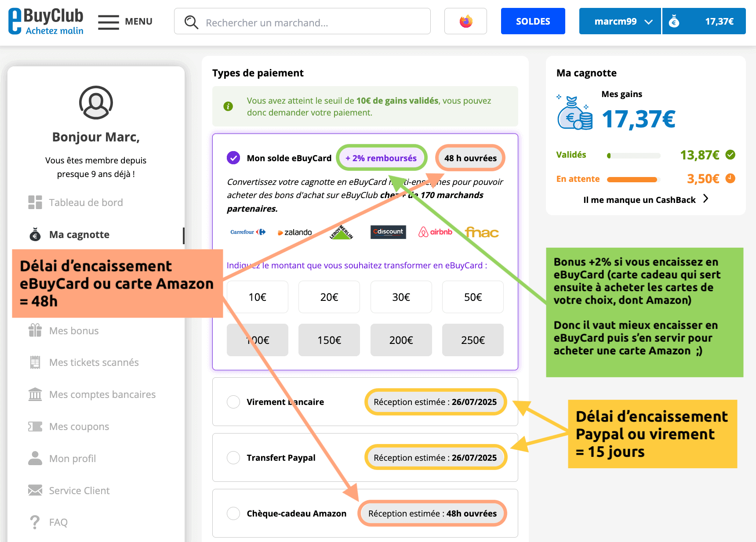Image resolution: width=756 pixels, height=542 pixels.
Task: Choose the 200€ amount
Action: (x=401, y=340)
